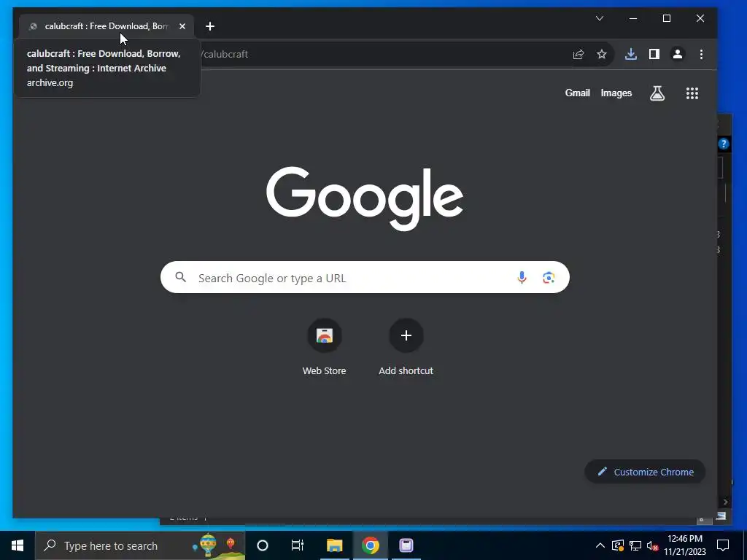
Task: Open Task View on taskbar
Action: click(298, 545)
